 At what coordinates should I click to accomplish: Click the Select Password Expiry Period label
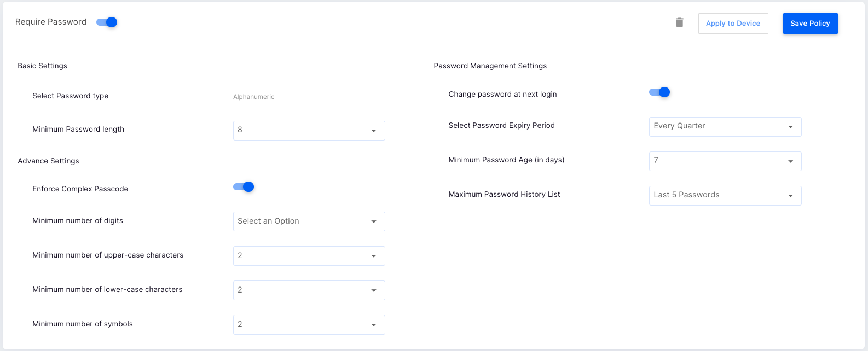(502, 125)
